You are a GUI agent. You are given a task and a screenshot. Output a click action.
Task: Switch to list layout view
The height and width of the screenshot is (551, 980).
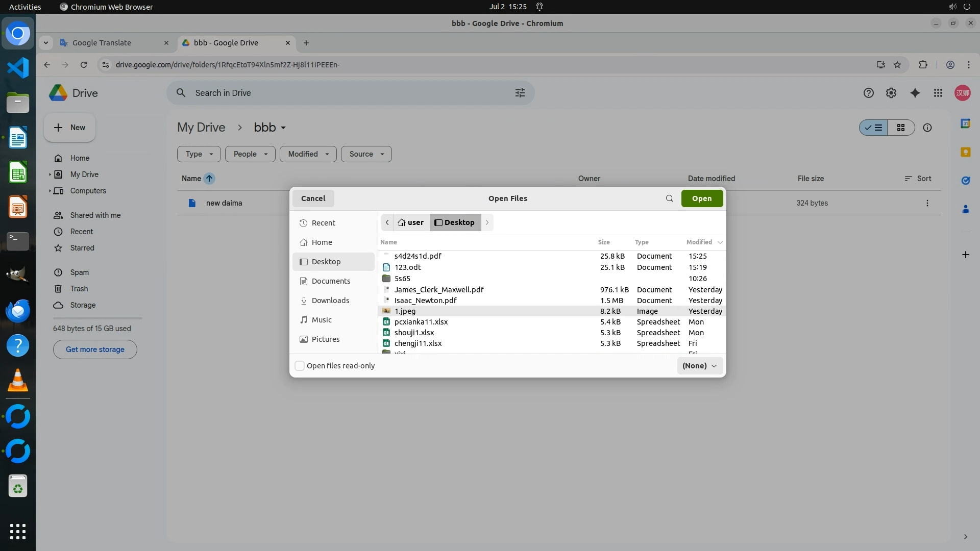tap(874, 128)
